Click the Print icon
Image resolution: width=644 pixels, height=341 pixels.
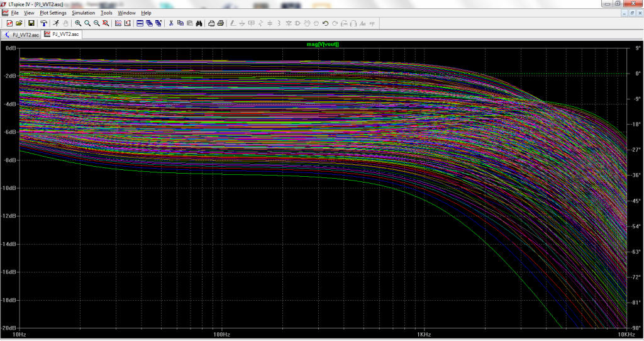(221, 23)
